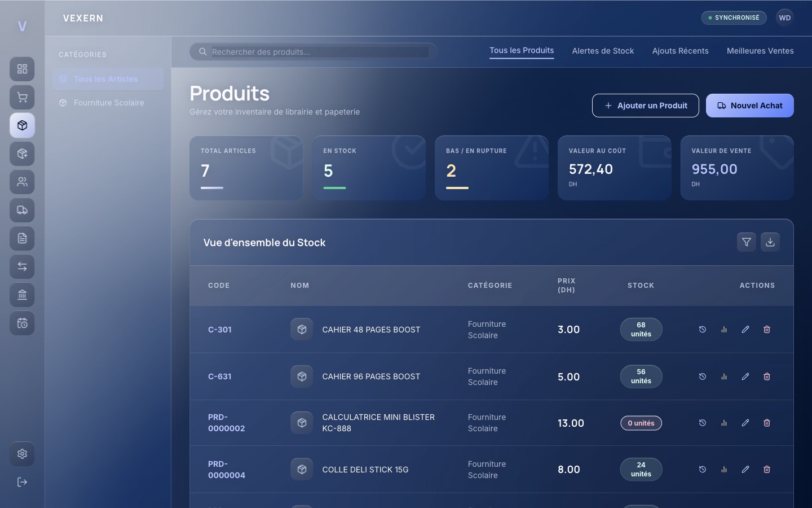
Task: Click the Total Articles stat card
Action: tap(246, 168)
